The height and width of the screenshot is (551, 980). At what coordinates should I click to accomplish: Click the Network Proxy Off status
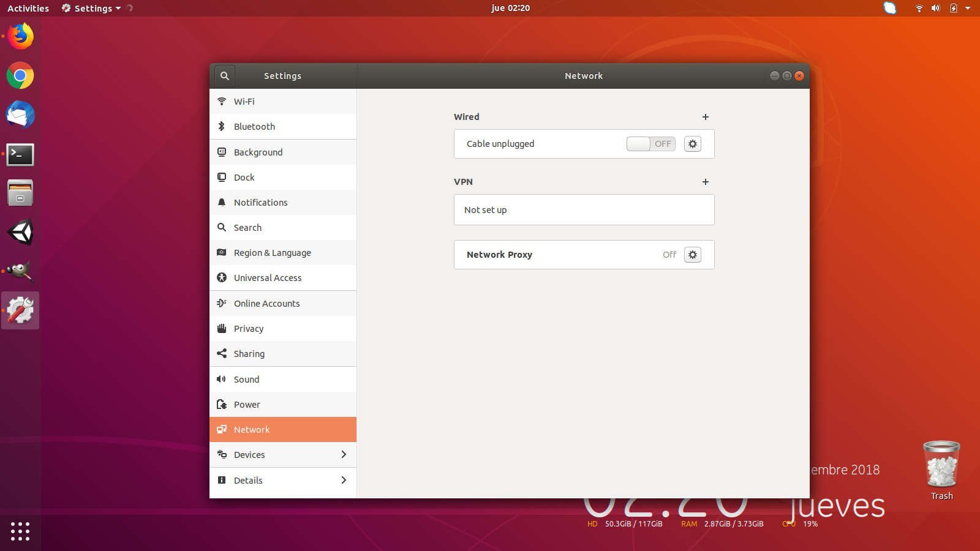pos(669,255)
